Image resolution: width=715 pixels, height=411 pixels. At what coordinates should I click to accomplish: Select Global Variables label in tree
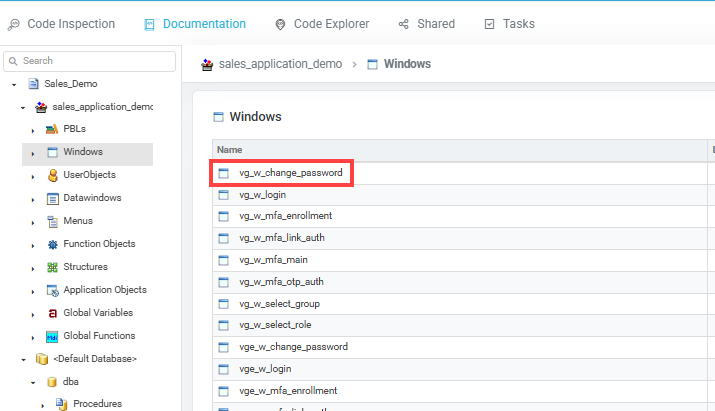[98, 312]
